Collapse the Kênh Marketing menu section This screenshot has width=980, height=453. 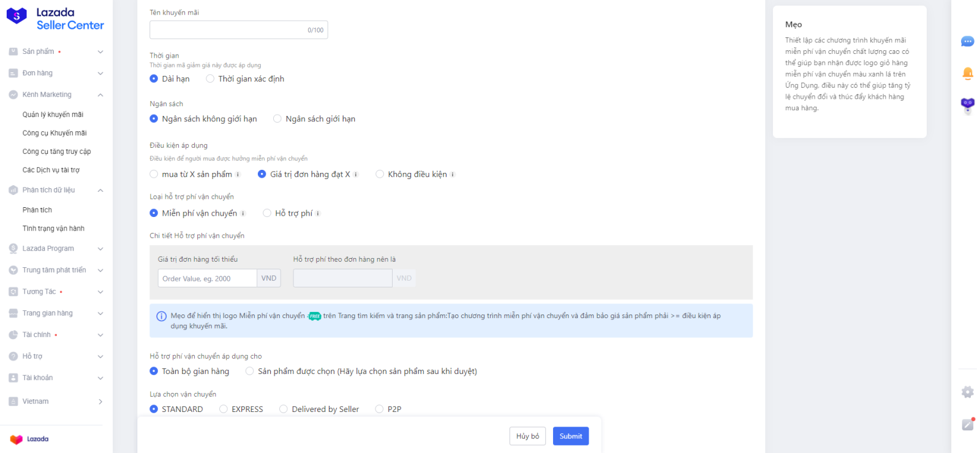[100, 95]
